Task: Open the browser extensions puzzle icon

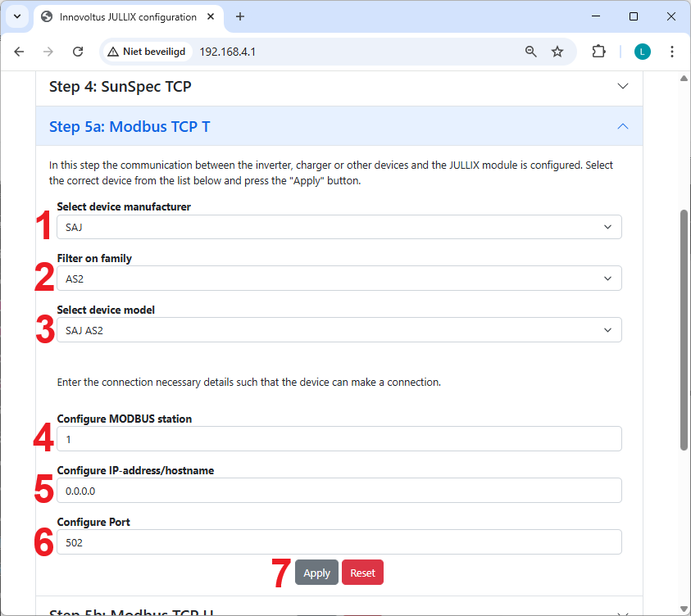Action: tap(598, 52)
